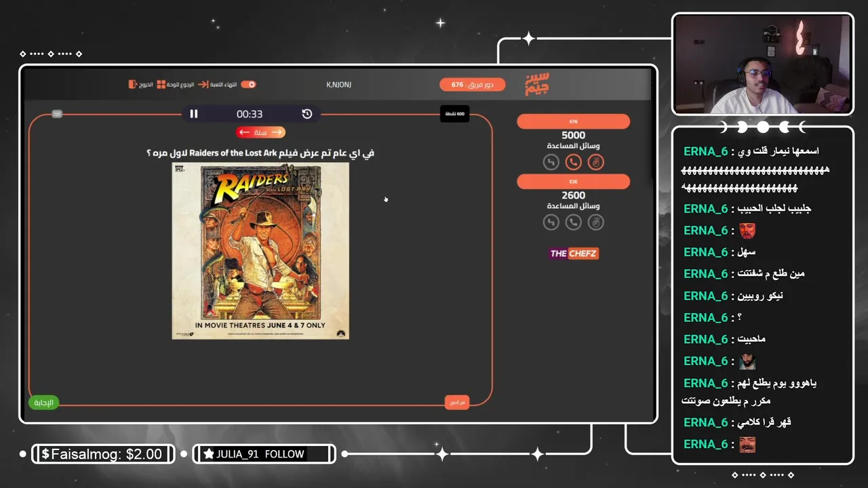This screenshot has width=868, height=488.
Task: Click the سين جيم logo
Action: coord(537,85)
